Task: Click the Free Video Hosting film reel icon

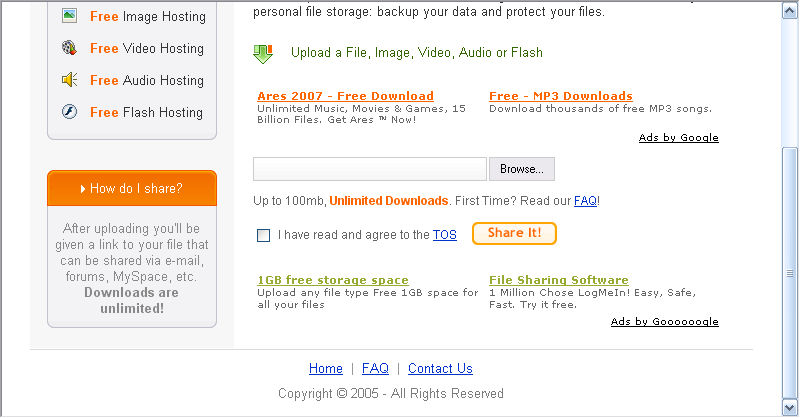Action: 69,48
